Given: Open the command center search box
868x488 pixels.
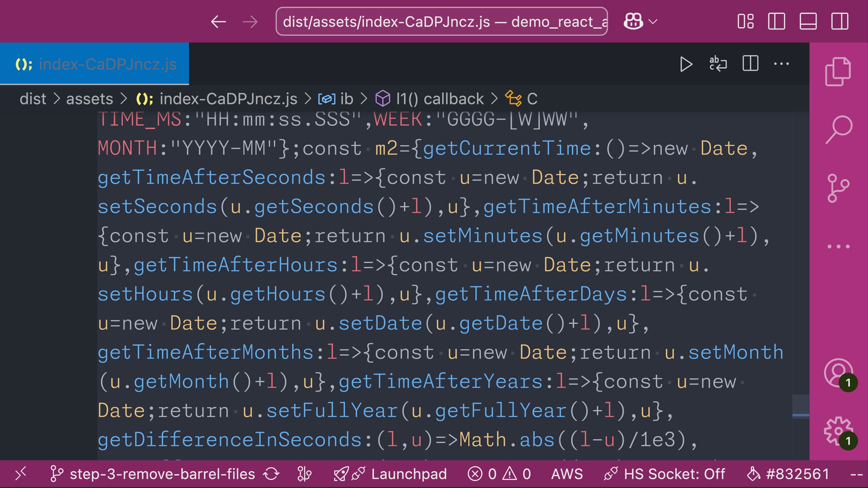Looking at the screenshot, I should click(441, 22).
